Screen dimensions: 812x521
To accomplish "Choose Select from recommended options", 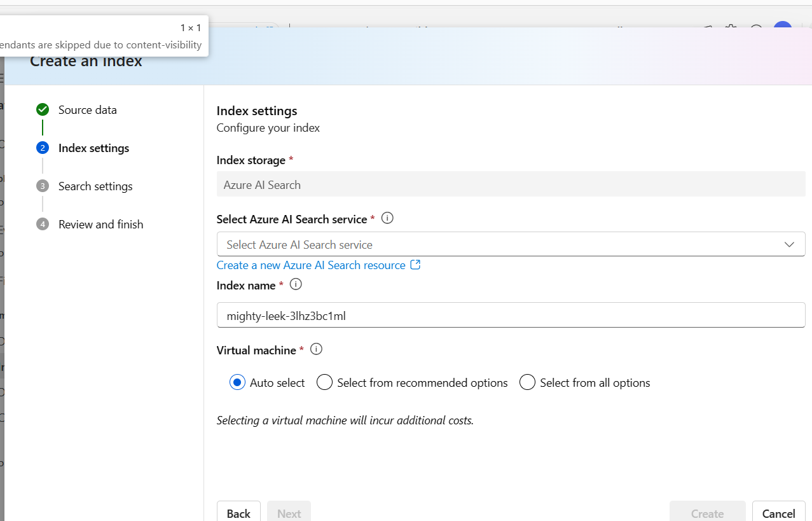I will [324, 382].
